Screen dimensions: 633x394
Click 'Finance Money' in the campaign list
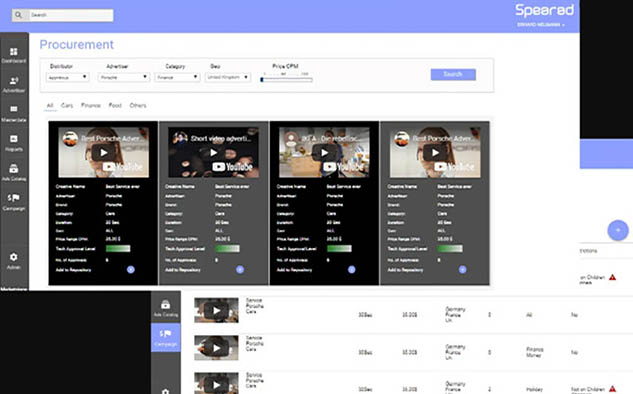point(534,352)
